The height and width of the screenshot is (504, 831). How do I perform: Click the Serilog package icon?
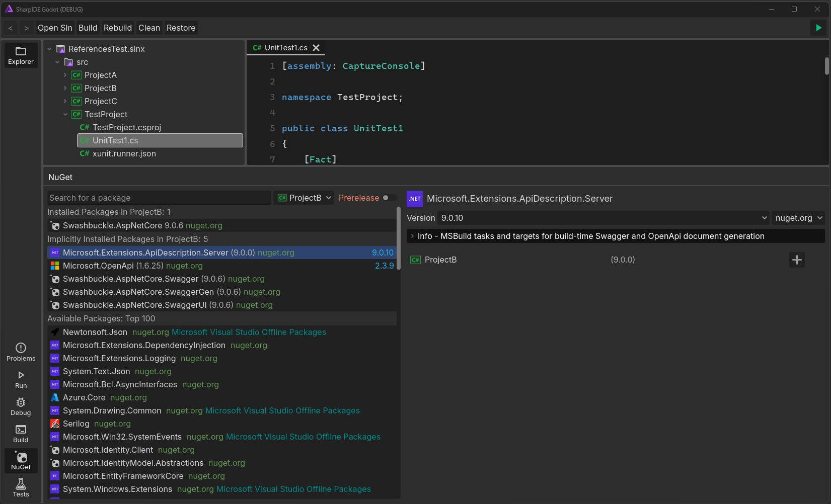pyautogui.click(x=55, y=424)
